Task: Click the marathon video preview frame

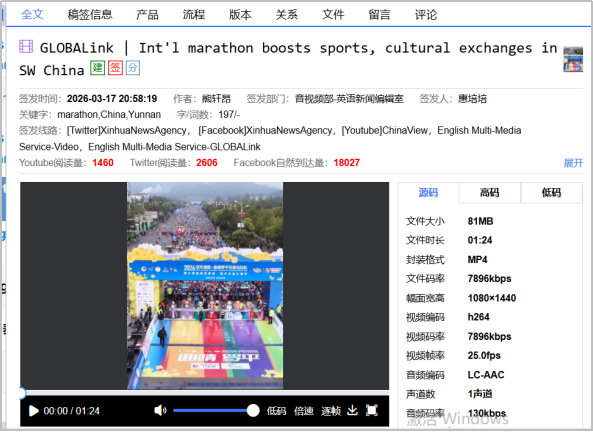Action: coord(205,286)
